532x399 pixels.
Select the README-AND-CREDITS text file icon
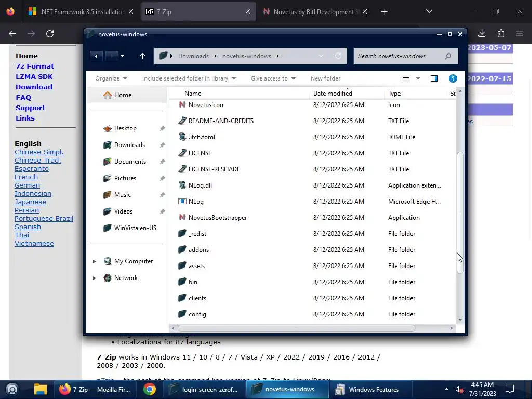(x=182, y=121)
